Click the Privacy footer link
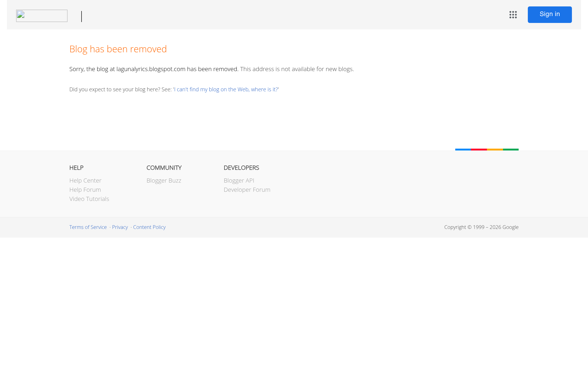This screenshot has width=588, height=367. tap(120, 227)
